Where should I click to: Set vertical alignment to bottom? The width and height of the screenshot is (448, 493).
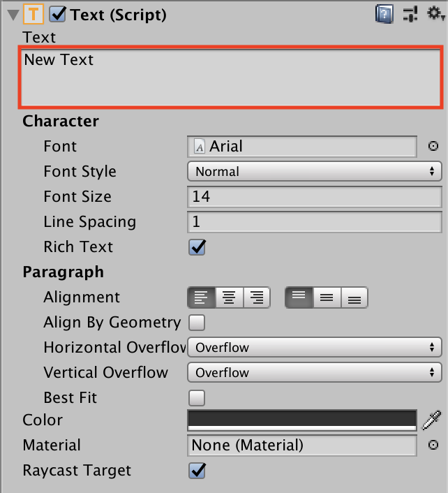point(354,297)
